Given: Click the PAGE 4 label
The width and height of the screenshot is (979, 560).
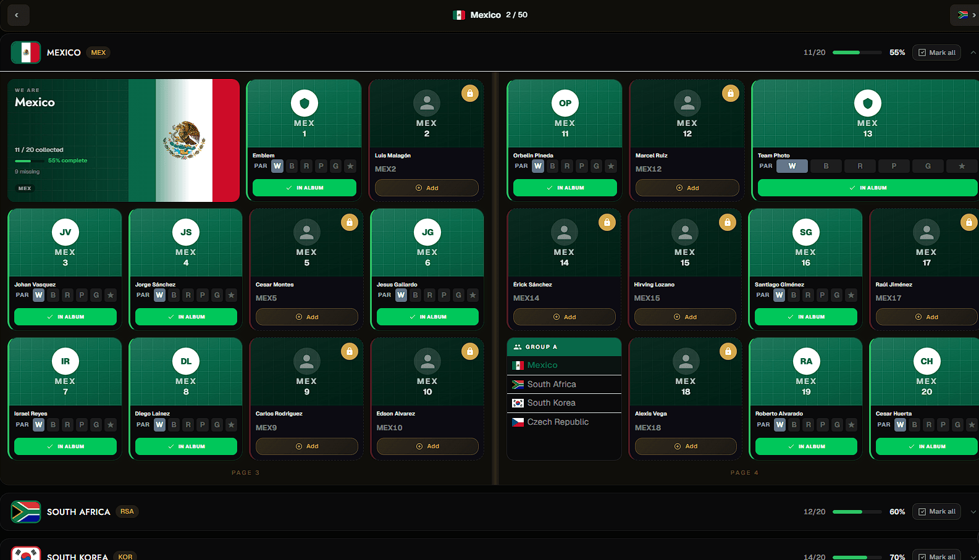Looking at the screenshot, I should coord(744,473).
